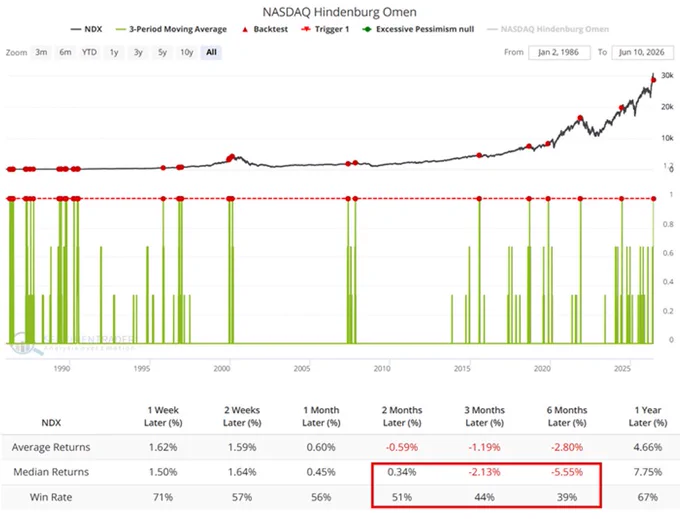Click the 4.66% average return cell
Image resolution: width=680 pixels, height=519 pixels.
pyautogui.click(x=648, y=447)
